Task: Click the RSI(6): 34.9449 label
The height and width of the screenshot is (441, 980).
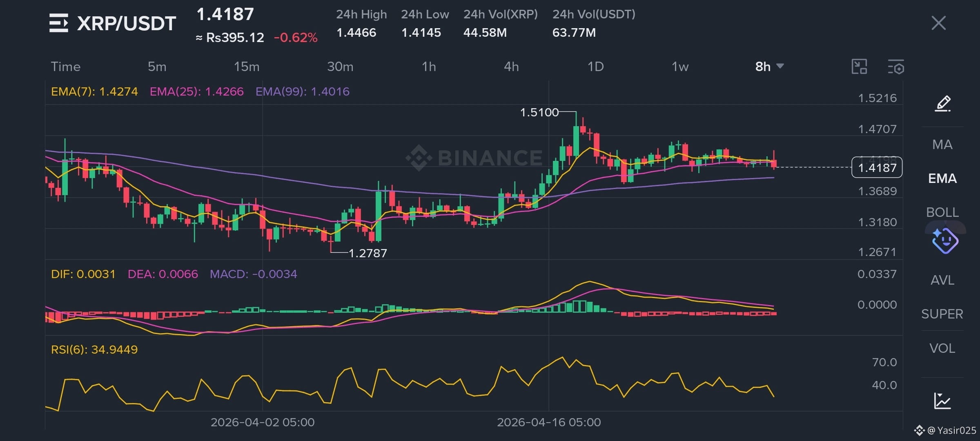Action: 94,350
